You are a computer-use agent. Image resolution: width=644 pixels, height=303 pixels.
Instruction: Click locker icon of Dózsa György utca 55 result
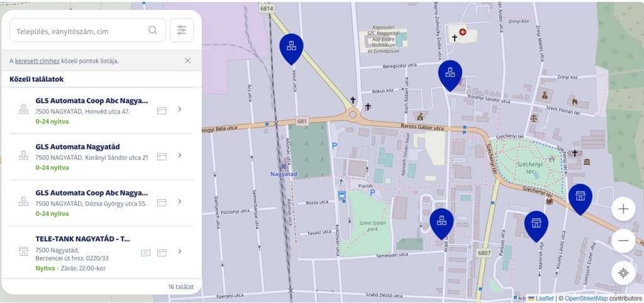pyautogui.click(x=23, y=201)
